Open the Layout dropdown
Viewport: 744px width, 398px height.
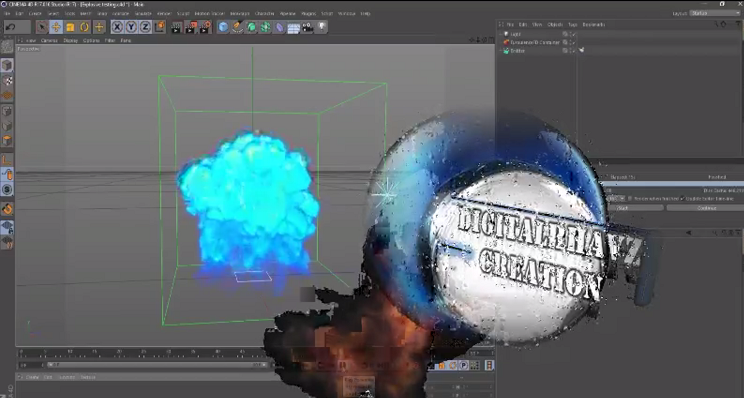[715, 13]
